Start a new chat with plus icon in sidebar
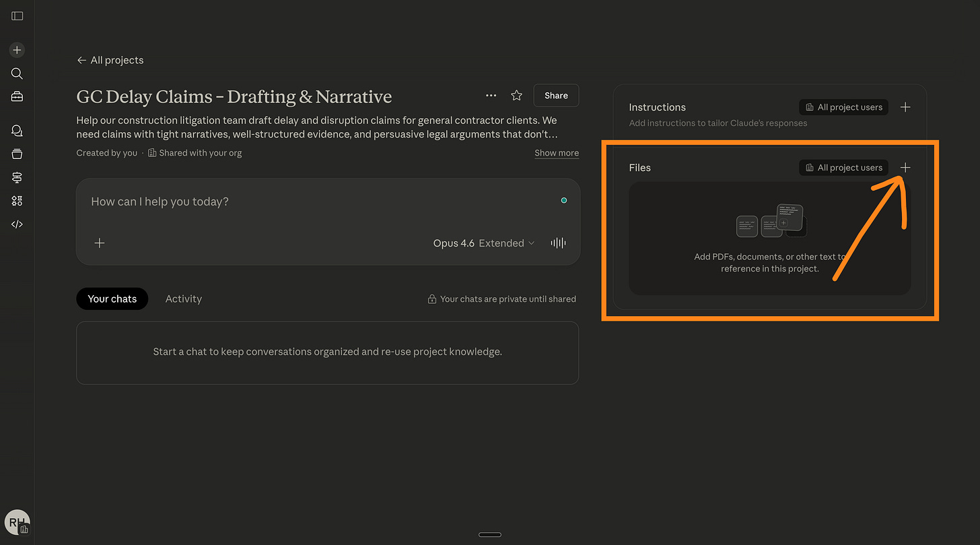980x545 pixels. click(x=17, y=50)
